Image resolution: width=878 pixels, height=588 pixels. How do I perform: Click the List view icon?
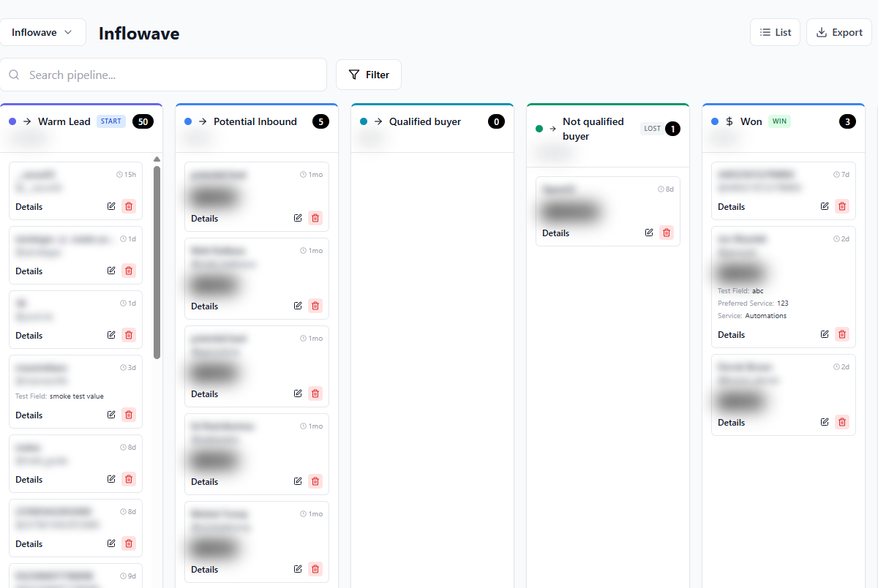point(765,32)
